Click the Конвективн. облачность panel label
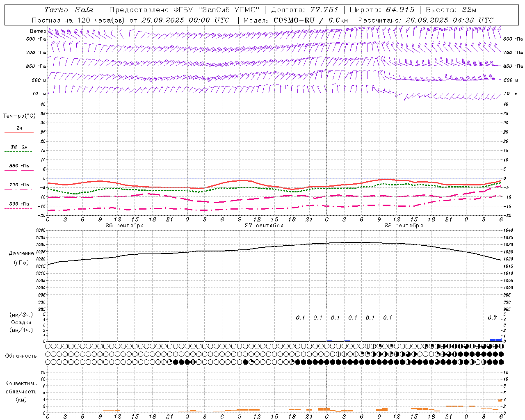Viewport: 525px width, 420px height. point(21,391)
